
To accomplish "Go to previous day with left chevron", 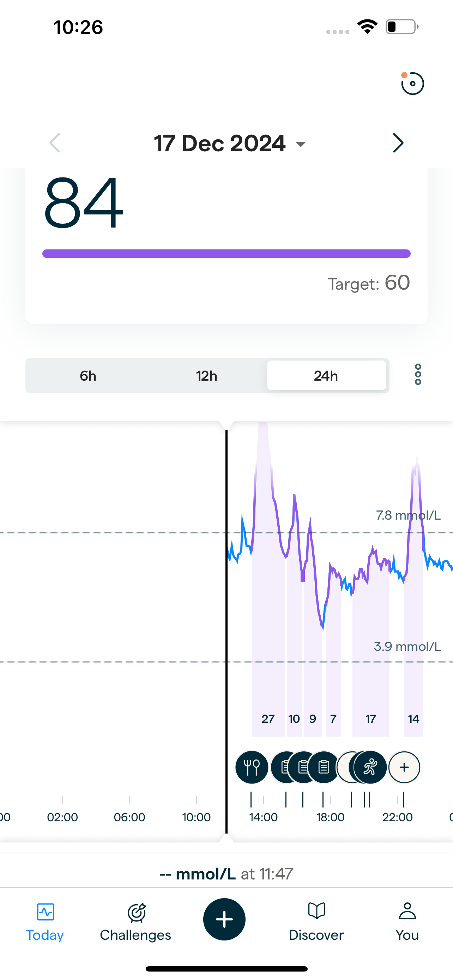I will tap(55, 143).
